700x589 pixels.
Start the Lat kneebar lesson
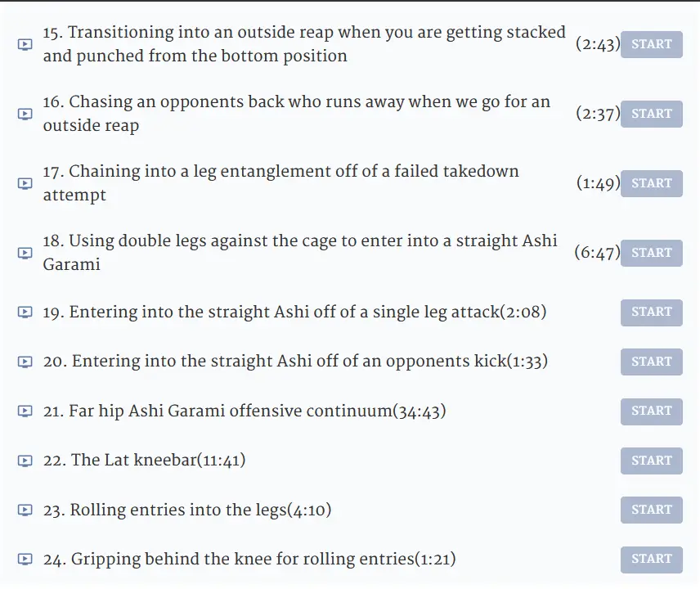(x=651, y=461)
